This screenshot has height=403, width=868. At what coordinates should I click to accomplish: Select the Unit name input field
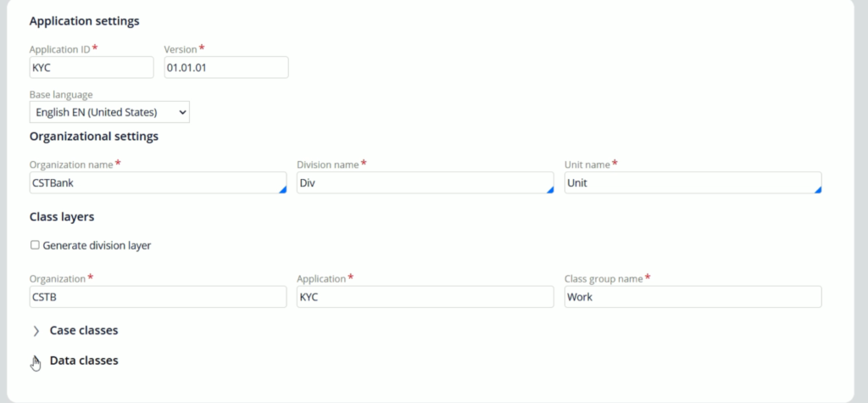click(693, 182)
